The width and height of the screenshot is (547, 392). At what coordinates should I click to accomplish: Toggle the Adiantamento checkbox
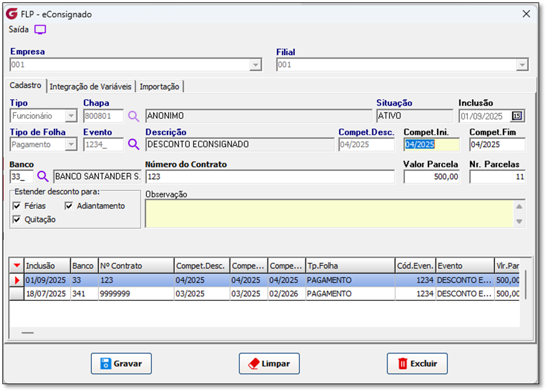69,206
